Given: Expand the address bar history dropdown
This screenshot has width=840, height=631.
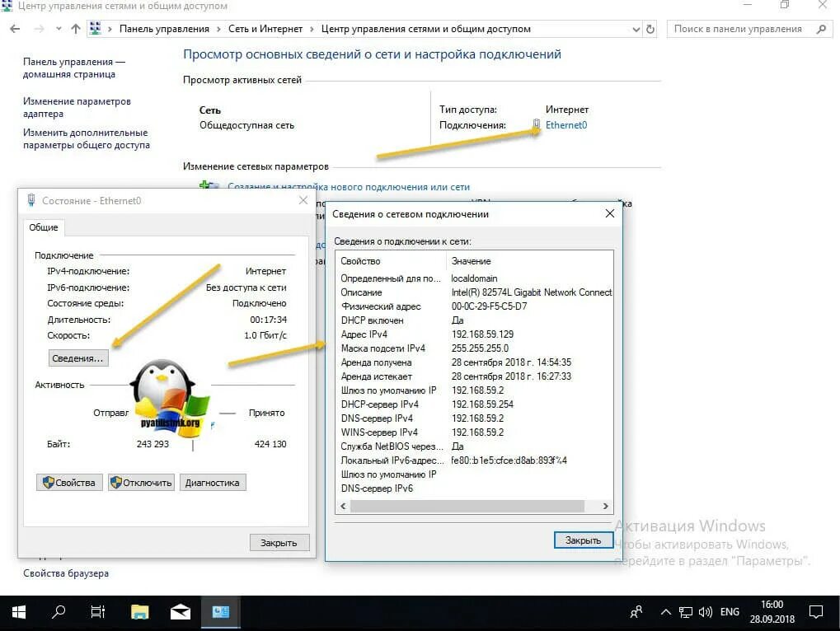Looking at the screenshot, I should coord(636,30).
